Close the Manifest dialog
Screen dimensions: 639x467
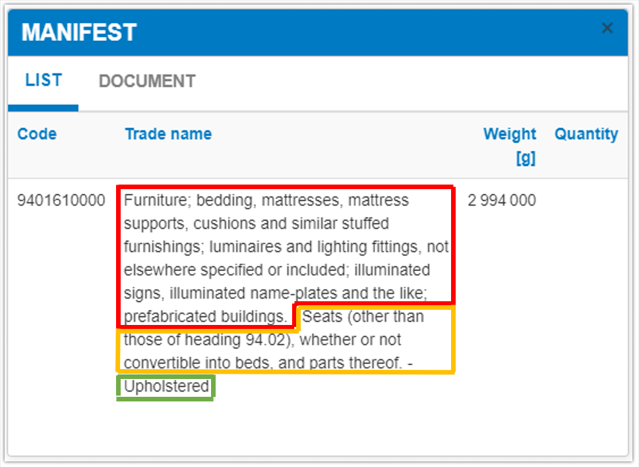tap(607, 29)
